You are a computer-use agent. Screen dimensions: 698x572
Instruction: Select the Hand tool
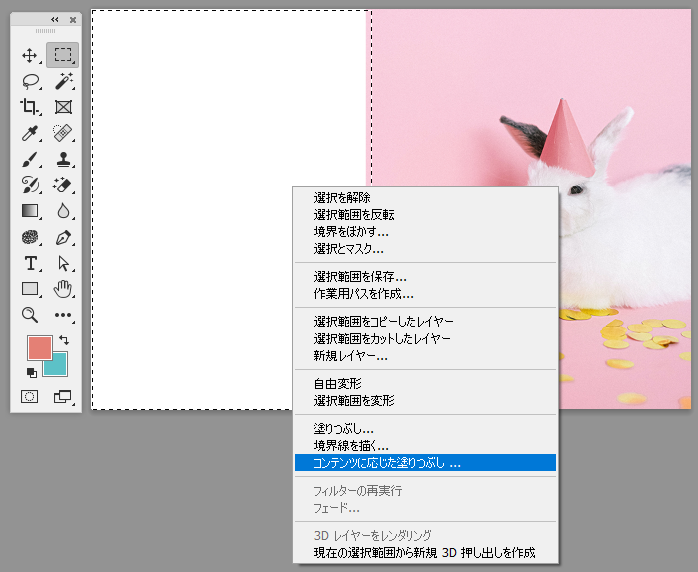click(x=64, y=289)
